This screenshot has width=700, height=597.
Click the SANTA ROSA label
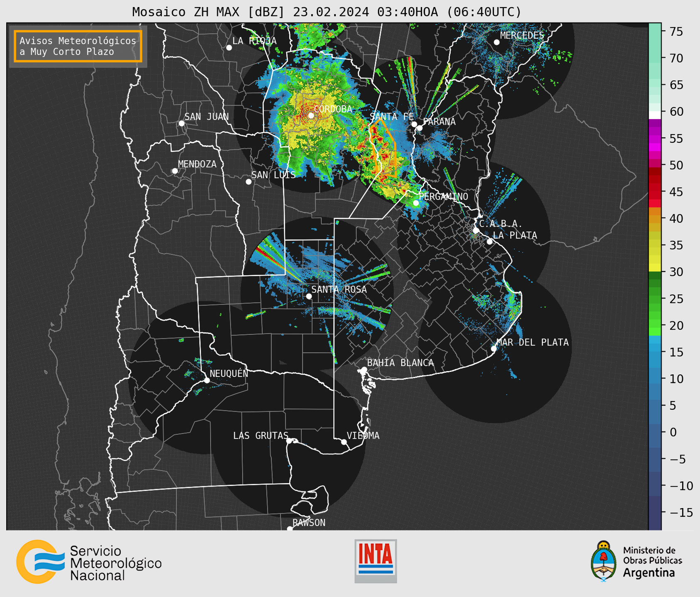(339, 289)
